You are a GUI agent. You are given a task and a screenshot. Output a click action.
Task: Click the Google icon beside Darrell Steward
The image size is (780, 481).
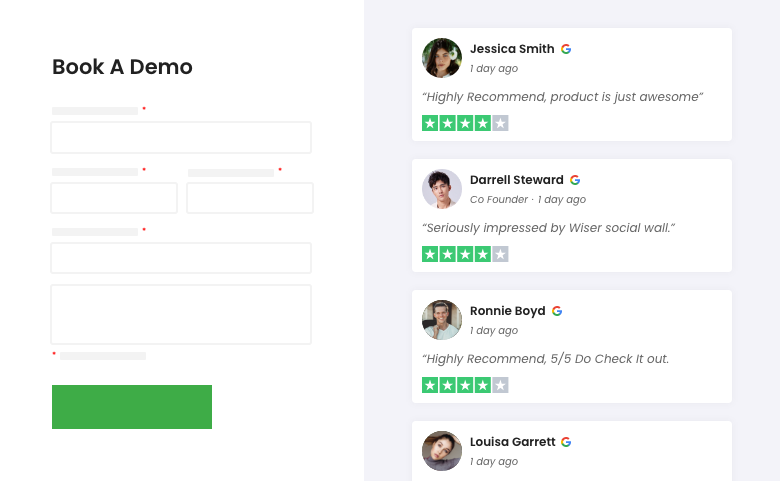tap(575, 180)
